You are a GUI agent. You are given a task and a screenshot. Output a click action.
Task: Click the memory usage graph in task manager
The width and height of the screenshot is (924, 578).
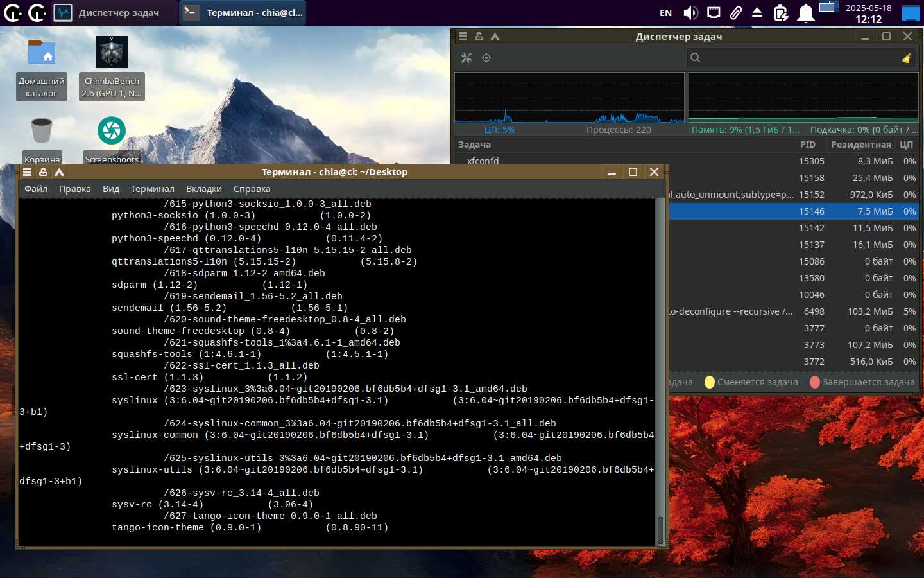[x=803, y=98]
